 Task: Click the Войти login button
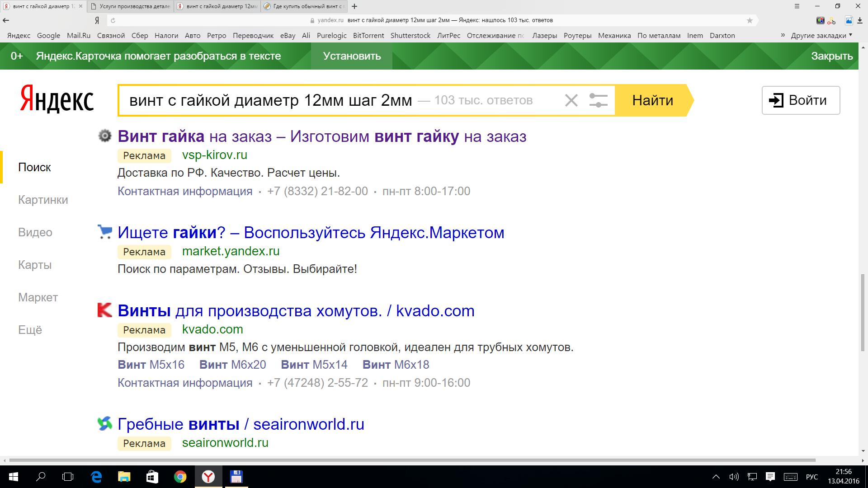click(801, 100)
